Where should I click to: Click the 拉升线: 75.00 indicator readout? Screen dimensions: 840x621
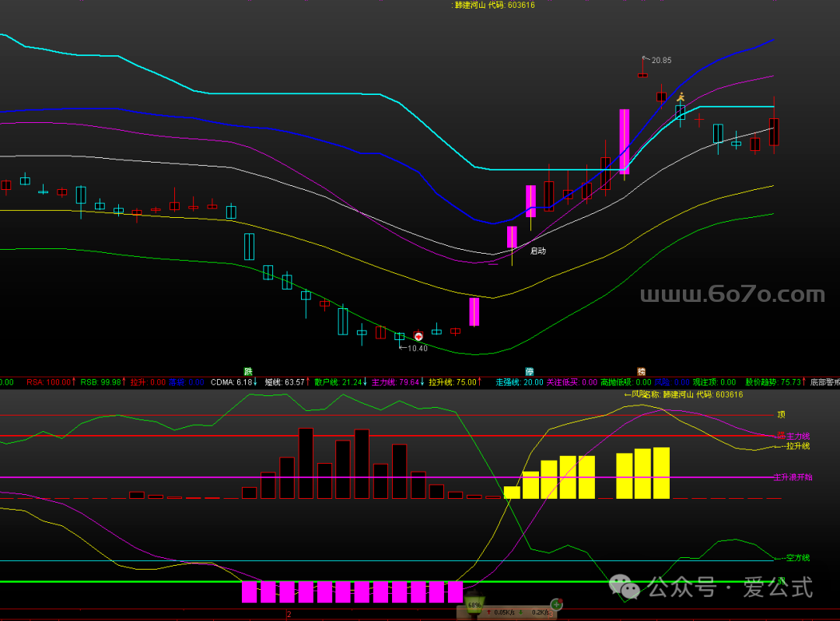pos(454,382)
